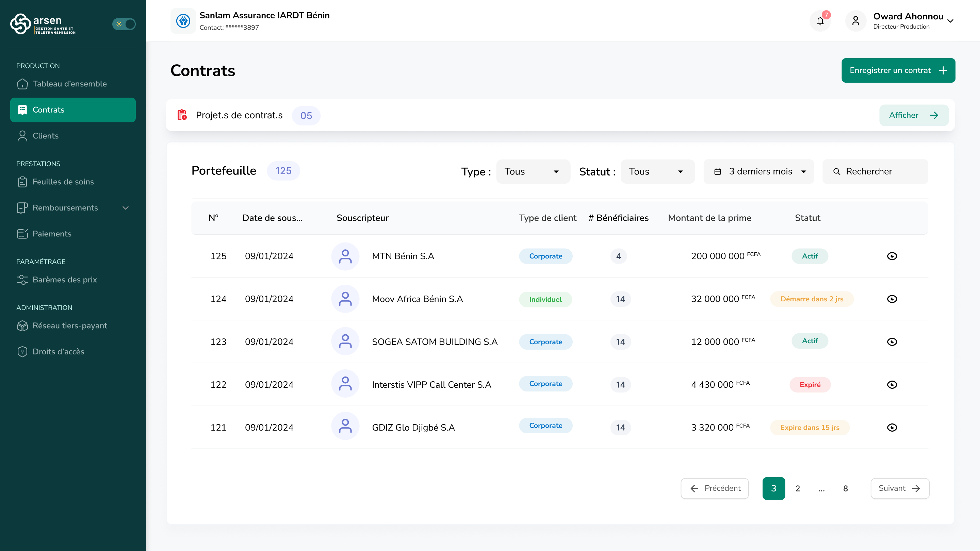Click the arsen logo
Image resolution: width=980 pixels, height=551 pixels.
(x=43, y=24)
